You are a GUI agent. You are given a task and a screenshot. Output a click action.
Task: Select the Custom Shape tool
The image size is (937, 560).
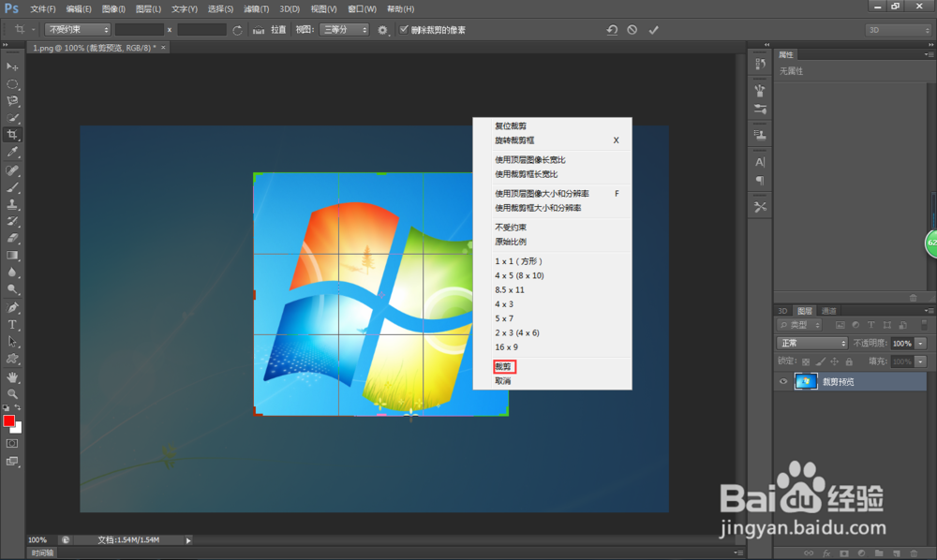click(x=12, y=359)
